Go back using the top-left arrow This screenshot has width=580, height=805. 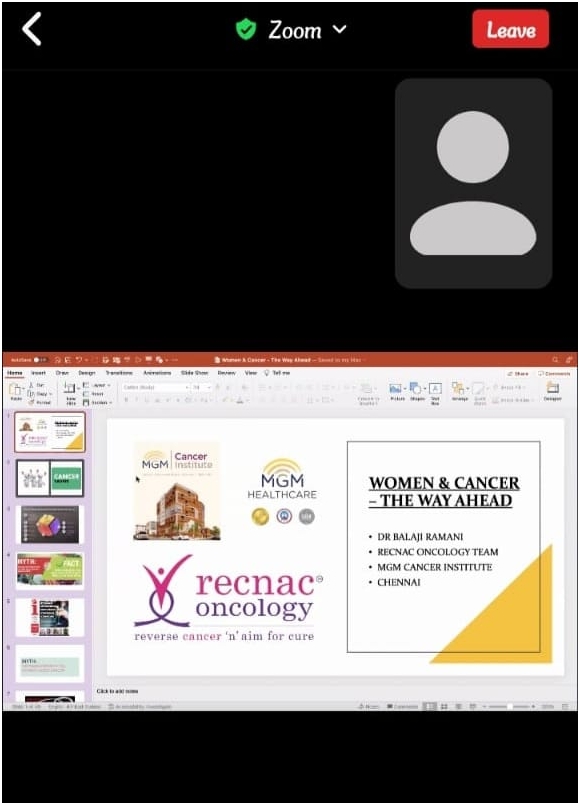tap(32, 30)
